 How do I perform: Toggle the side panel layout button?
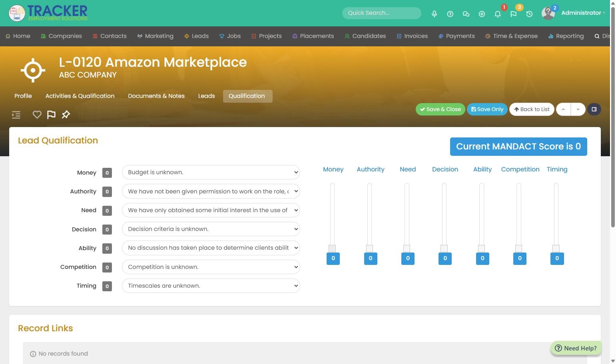coord(594,109)
